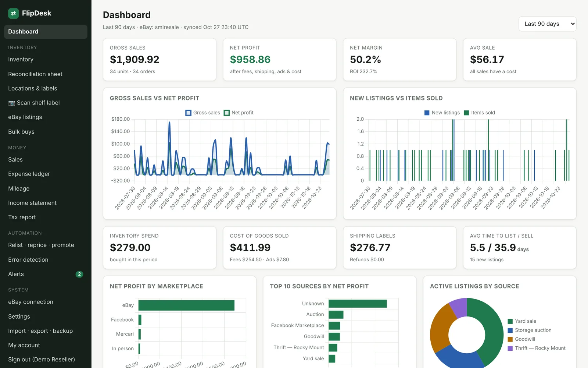This screenshot has width=588, height=368.
Task: Click 'Fees $254.50 · Ads $7.80' text
Action: (x=259, y=260)
